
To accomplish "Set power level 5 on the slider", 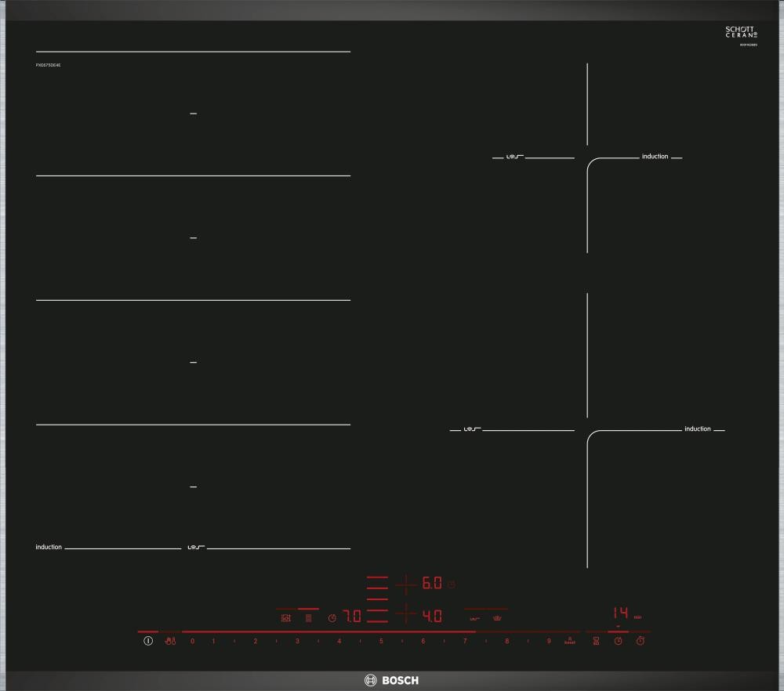I will pyautogui.click(x=381, y=641).
